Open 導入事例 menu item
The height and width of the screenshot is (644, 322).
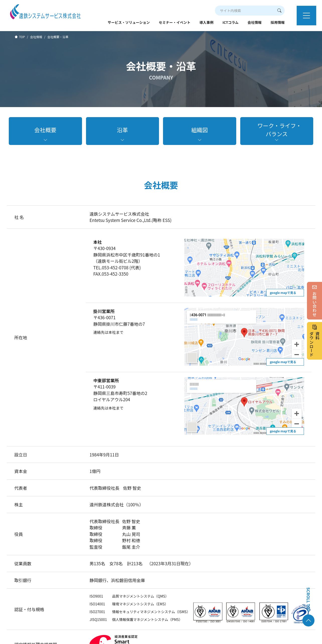click(206, 23)
